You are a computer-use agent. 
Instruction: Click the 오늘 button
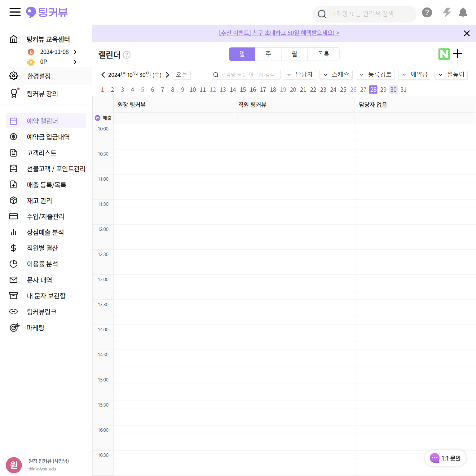(x=182, y=75)
